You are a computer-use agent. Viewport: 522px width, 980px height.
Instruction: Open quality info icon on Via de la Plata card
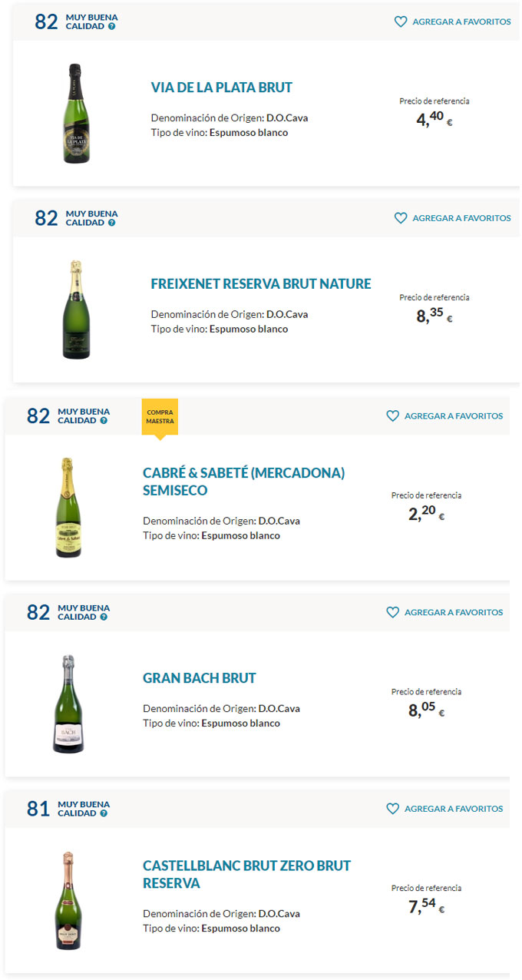click(x=112, y=26)
